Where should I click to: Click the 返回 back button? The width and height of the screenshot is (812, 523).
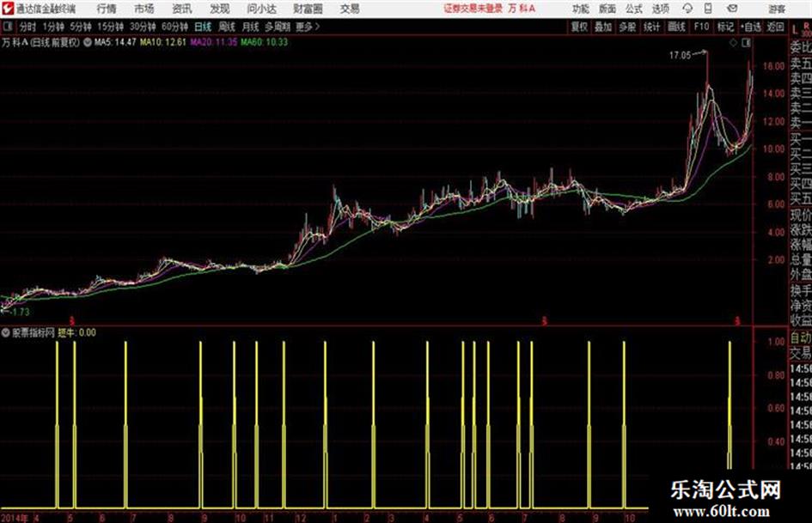[775, 27]
